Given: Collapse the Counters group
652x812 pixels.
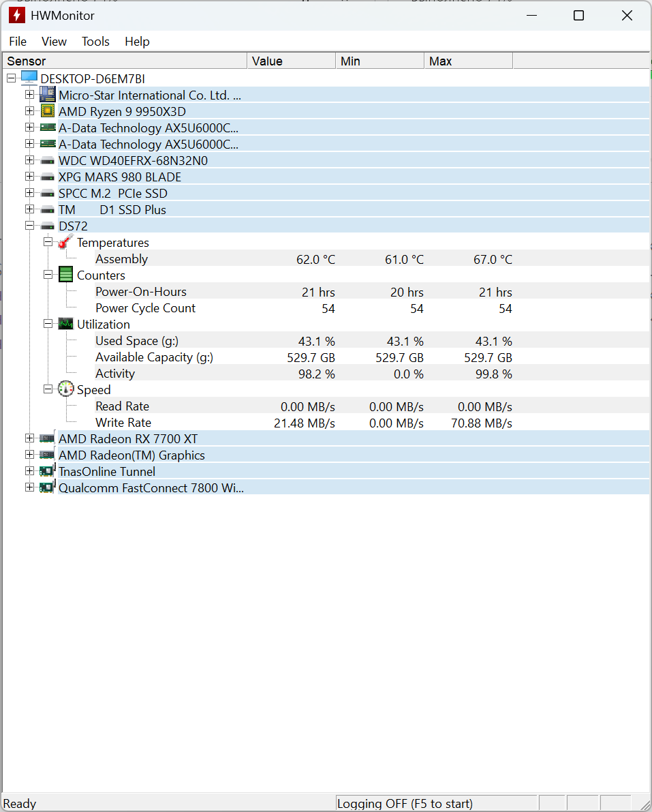Looking at the screenshot, I should [x=48, y=275].
